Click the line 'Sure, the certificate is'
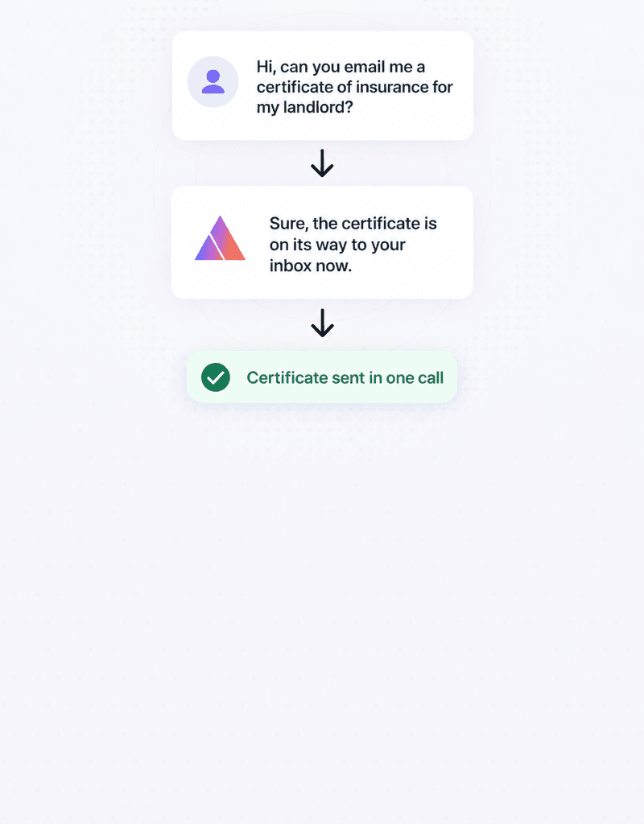The width and height of the screenshot is (644, 824). coord(353,224)
